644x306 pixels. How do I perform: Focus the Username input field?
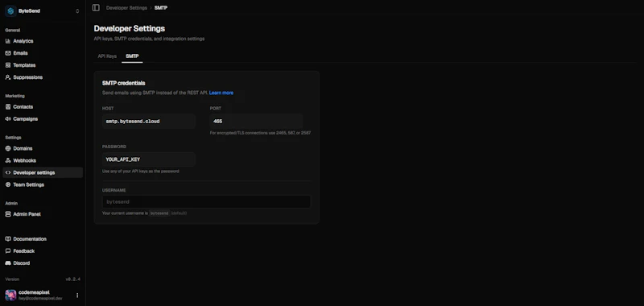[207, 201]
